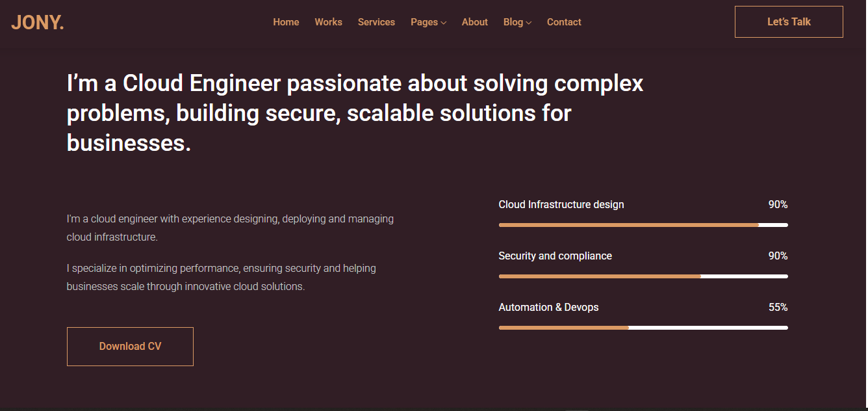This screenshot has width=868, height=411.
Task: Click the chevron next to Pages
Action: tap(444, 23)
